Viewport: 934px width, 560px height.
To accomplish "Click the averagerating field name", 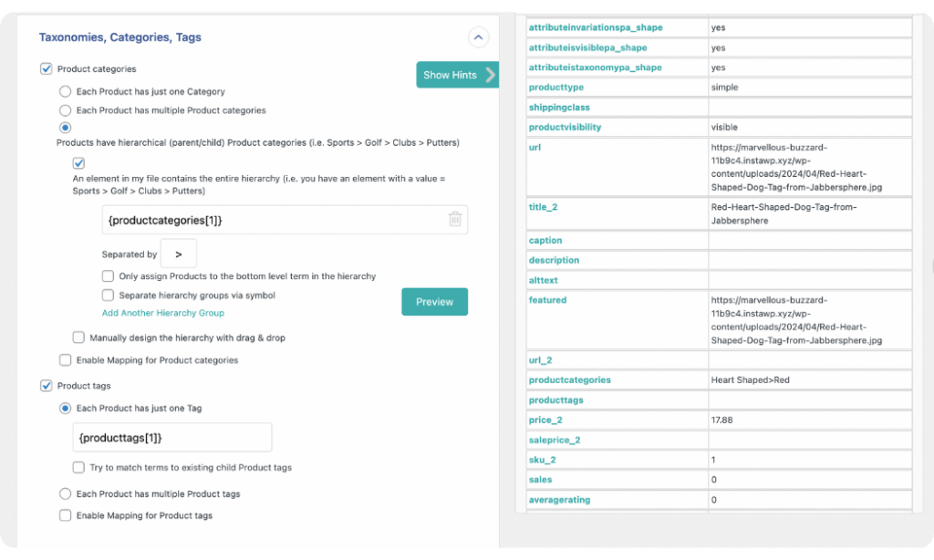I will click(x=559, y=500).
